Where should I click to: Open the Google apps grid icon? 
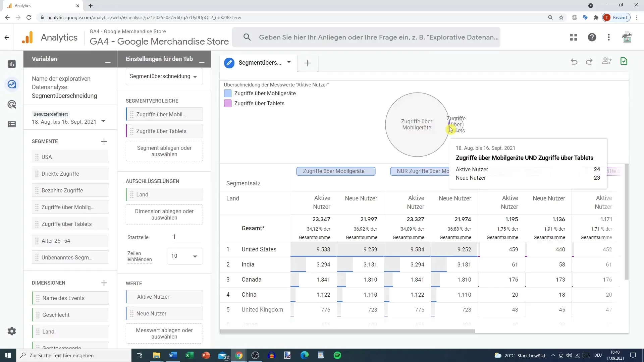574,37
